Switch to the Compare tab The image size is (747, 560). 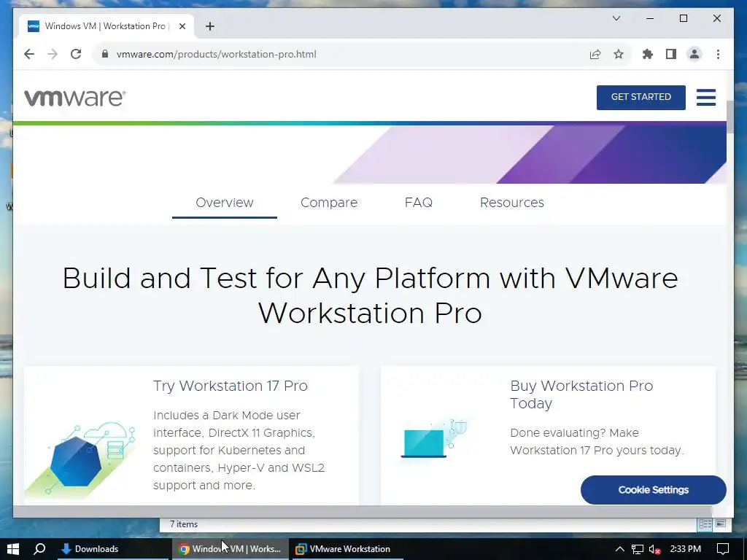[x=329, y=203]
